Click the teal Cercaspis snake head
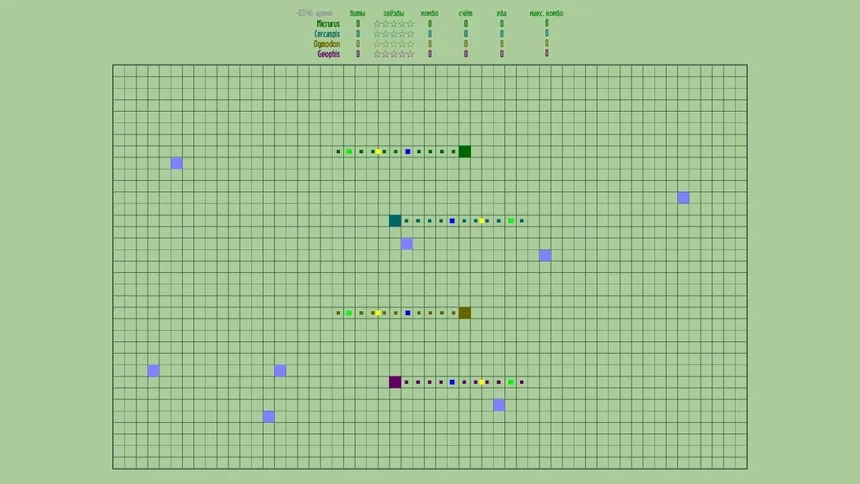 [395, 221]
